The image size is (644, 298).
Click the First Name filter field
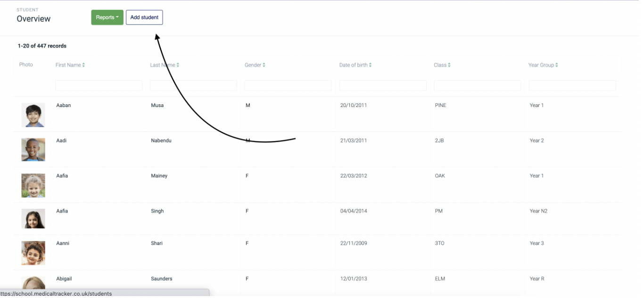pos(99,85)
